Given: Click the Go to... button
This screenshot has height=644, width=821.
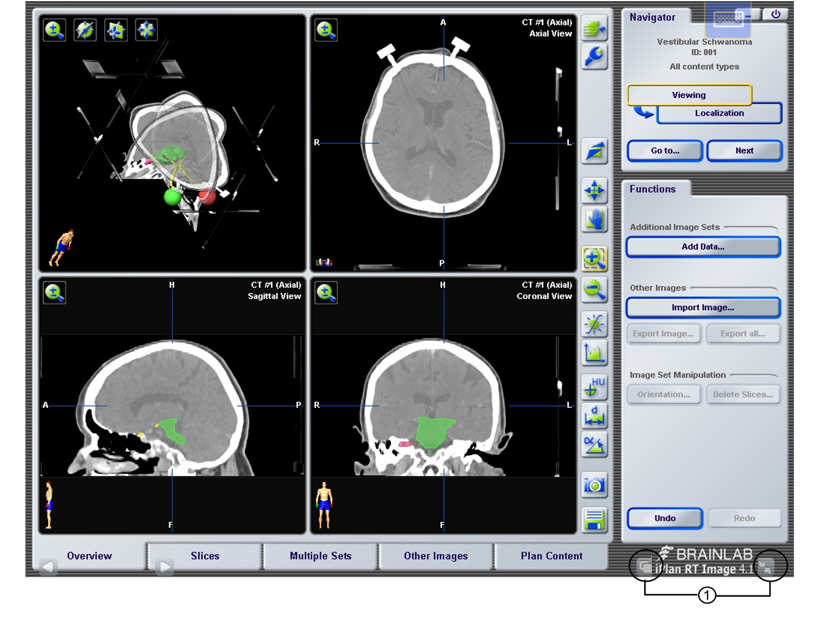Looking at the screenshot, I should tap(665, 150).
